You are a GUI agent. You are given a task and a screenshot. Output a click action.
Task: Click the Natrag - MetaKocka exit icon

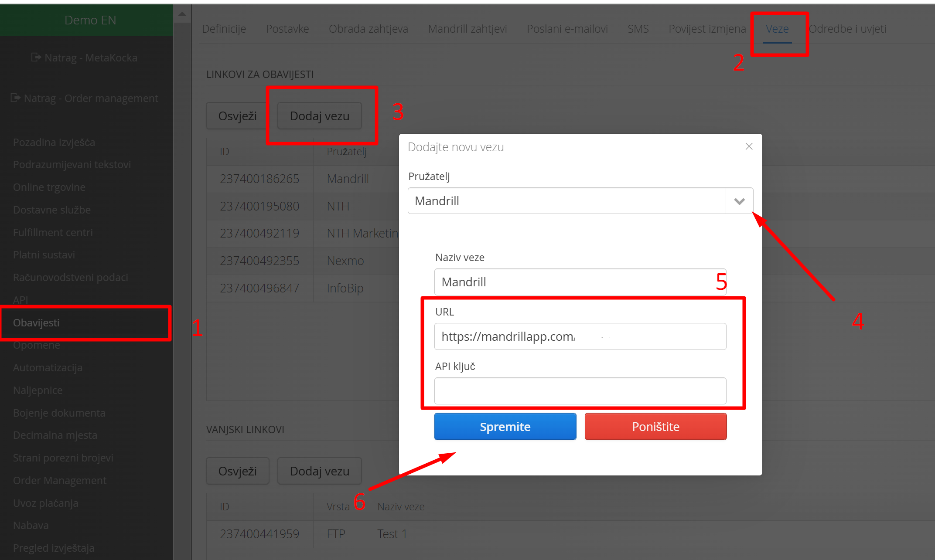pyautogui.click(x=36, y=57)
